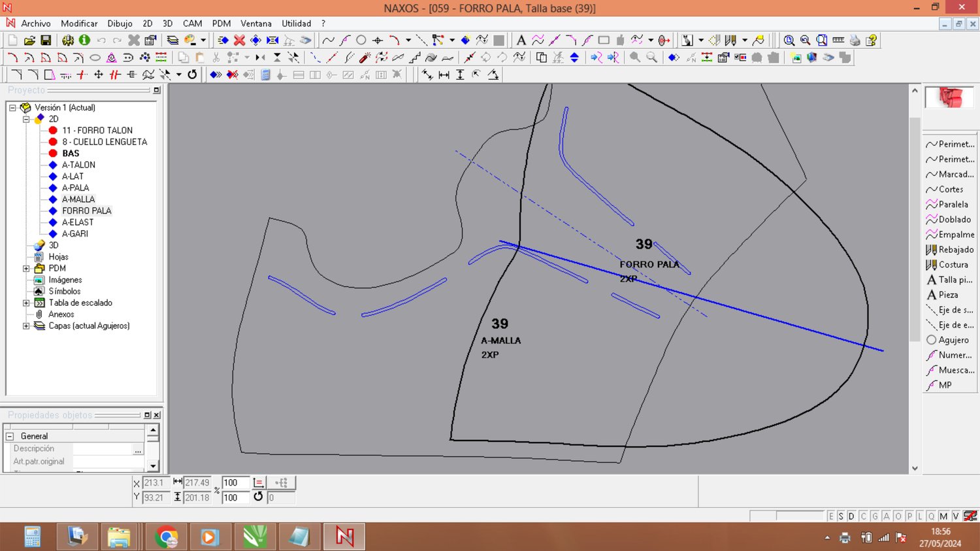The height and width of the screenshot is (551, 980).
Task: Click the layers stack toolbar icon
Action: [x=172, y=41]
